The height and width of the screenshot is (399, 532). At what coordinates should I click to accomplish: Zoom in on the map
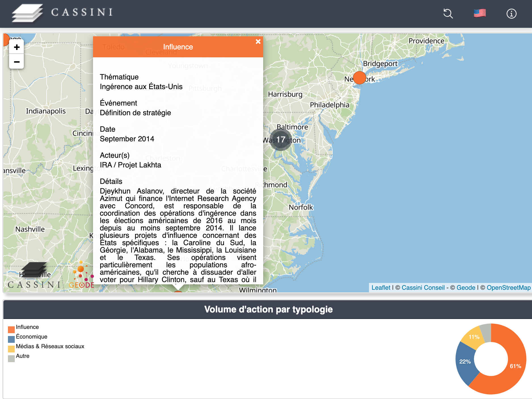[x=17, y=47]
